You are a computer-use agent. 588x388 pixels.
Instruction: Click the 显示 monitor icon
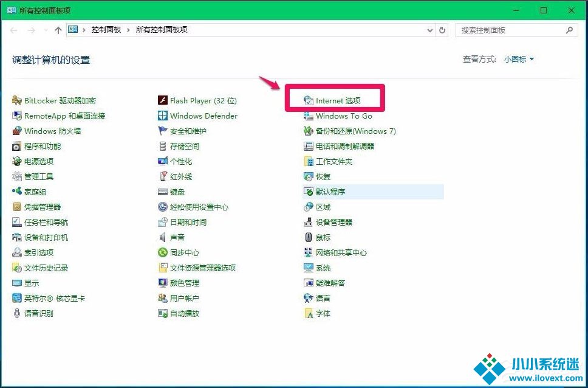[17, 283]
